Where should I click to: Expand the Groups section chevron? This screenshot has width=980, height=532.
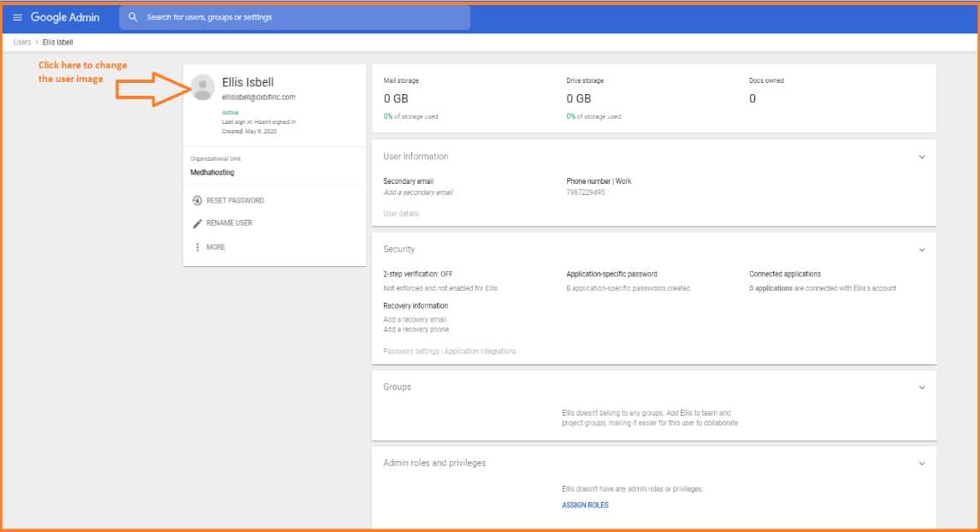click(921, 387)
